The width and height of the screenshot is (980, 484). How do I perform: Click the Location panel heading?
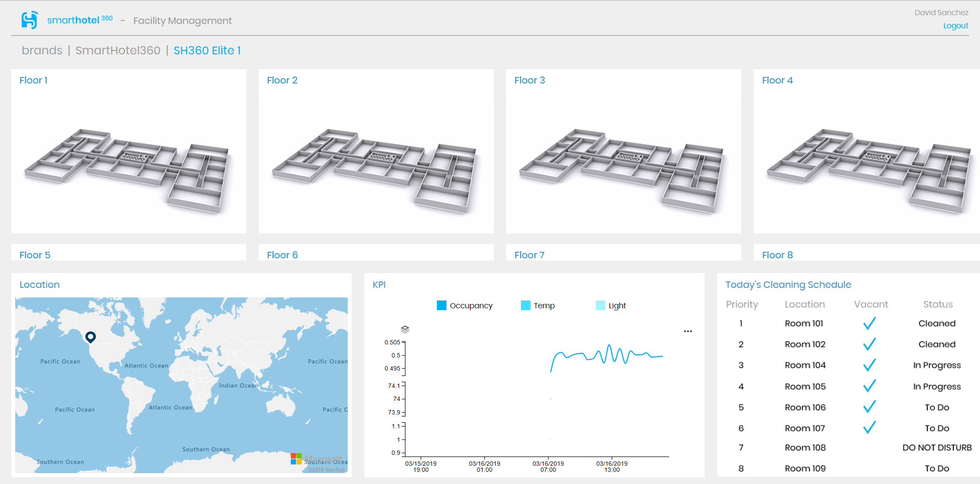(x=40, y=284)
